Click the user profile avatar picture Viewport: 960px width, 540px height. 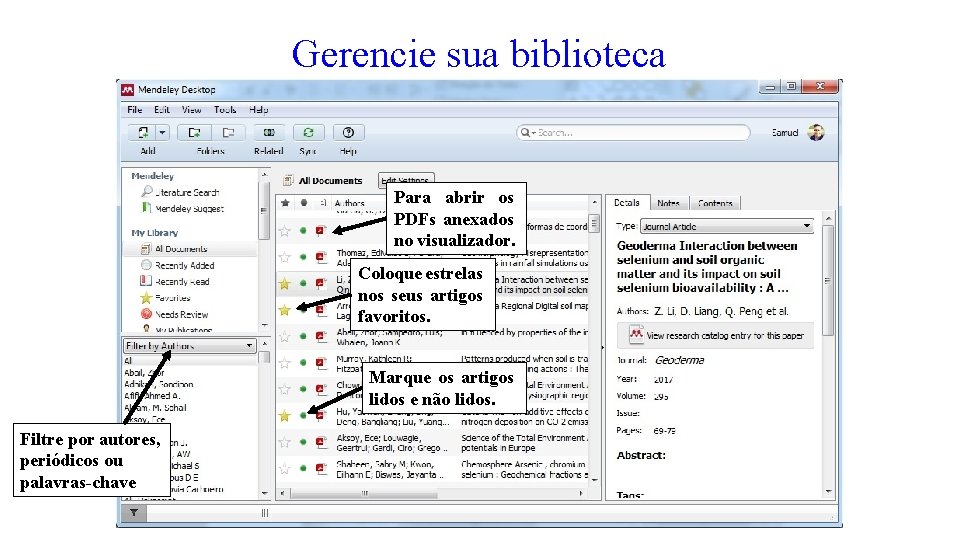click(816, 132)
